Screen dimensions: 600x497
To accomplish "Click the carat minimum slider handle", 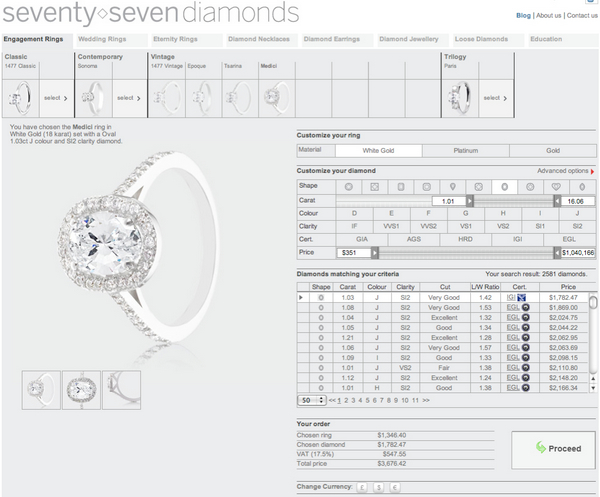I will click(x=470, y=201).
